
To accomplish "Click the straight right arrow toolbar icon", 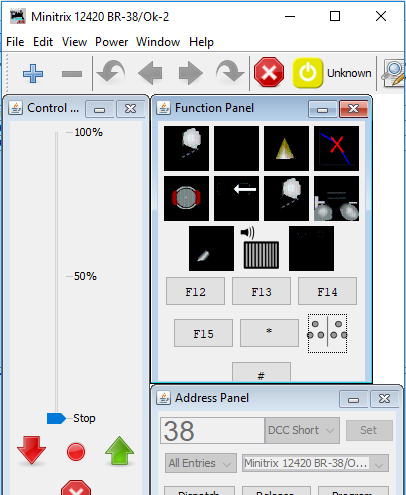I will click(x=191, y=73).
